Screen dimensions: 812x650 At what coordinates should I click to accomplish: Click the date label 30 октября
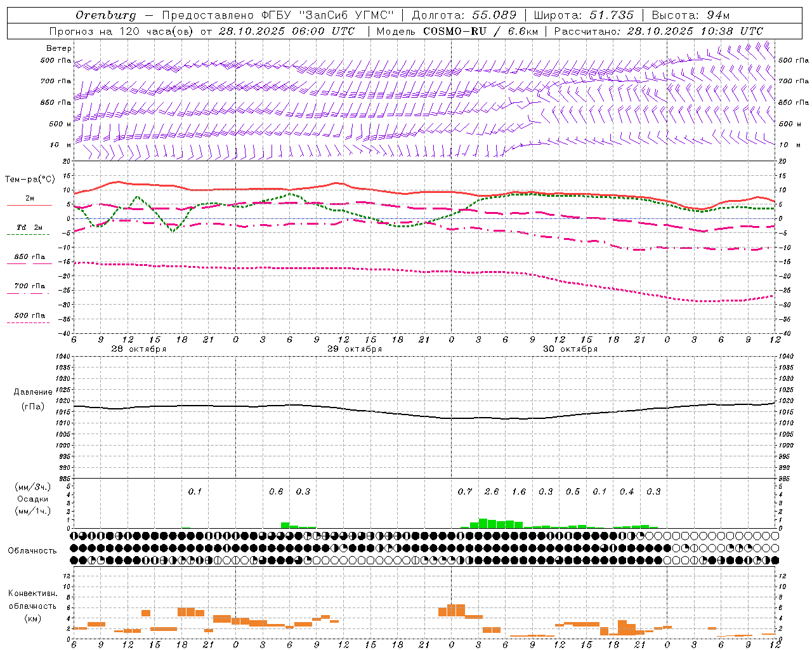pos(570,349)
